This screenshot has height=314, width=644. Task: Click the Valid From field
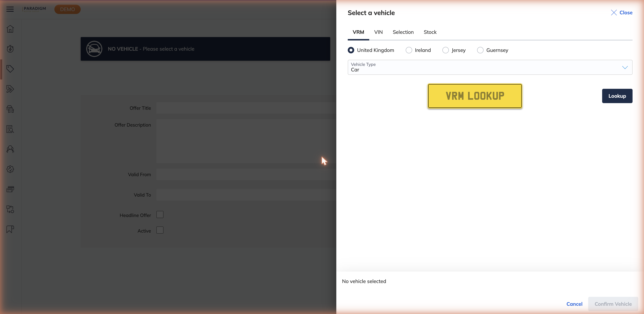point(246,174)
